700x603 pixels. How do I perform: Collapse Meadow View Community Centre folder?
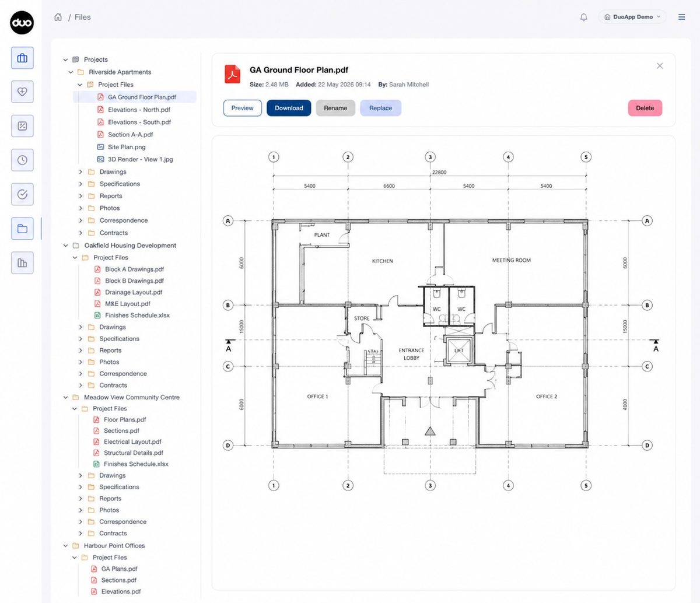pos(65,398)
